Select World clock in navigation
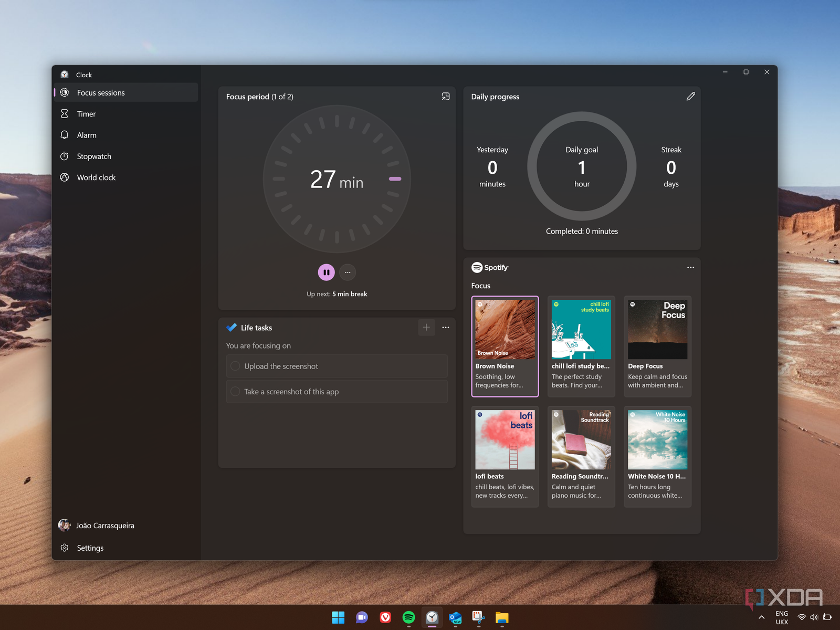The width and height of the screenshot is (840, 630). click(x=96, y=177)
